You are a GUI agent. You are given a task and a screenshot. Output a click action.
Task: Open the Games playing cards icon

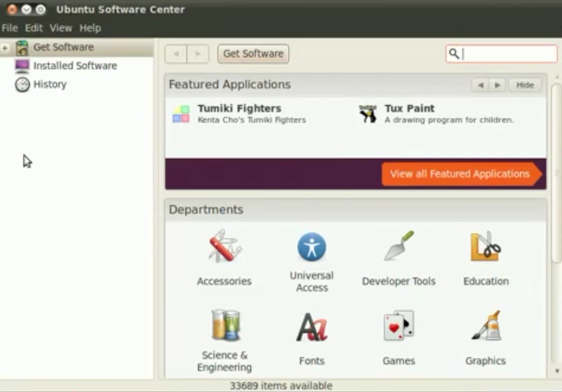[399, 325]
